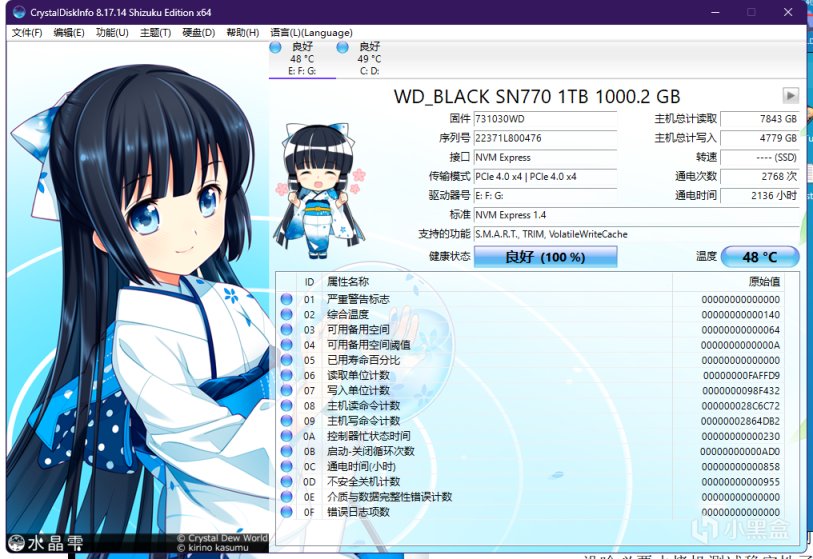Click the 良好 (100 %) health status button
The image size is (813, 559).
pos(545,257)
